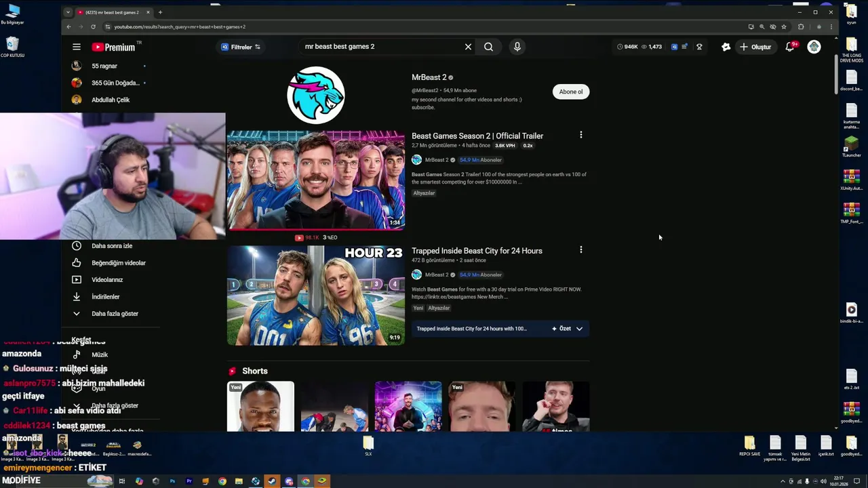Open the Chrome extensions puzzle icon

click(801, 26)
